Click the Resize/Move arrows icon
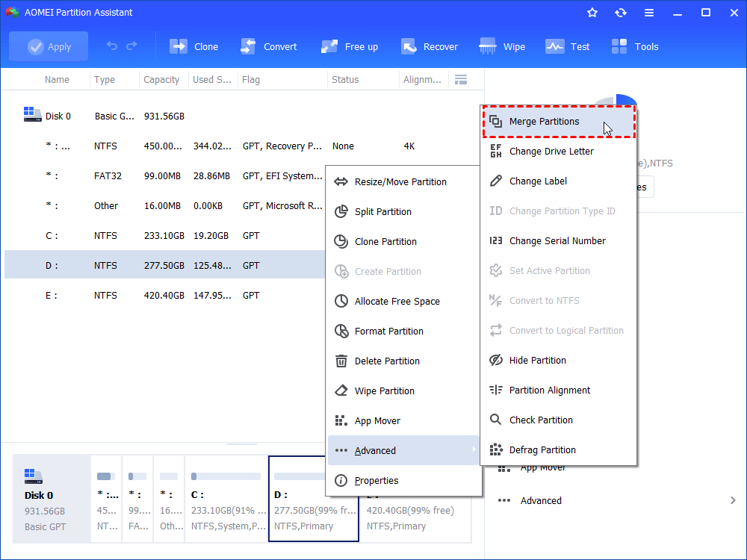This screenshot has width=747, height=560. (341, 182)
